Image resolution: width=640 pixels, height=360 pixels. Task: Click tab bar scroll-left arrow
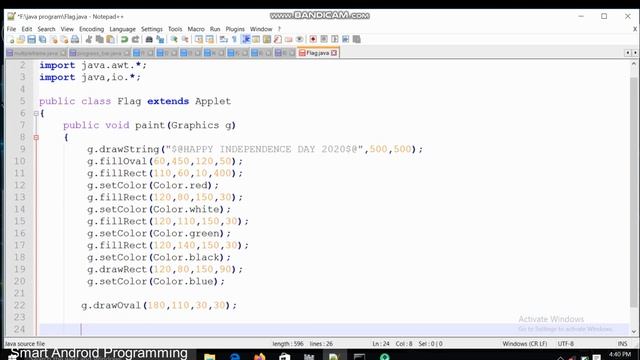tap(628, 53)
